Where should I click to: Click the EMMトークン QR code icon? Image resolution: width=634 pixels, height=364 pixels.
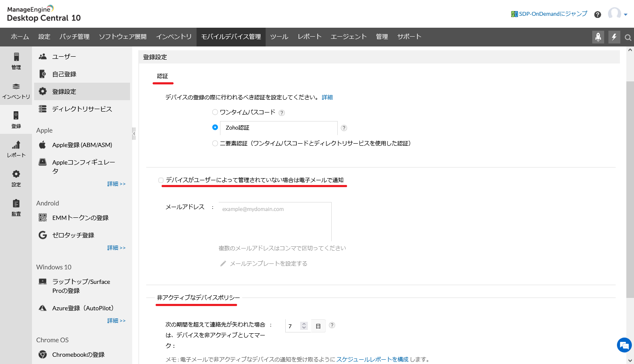pos(43,218)
